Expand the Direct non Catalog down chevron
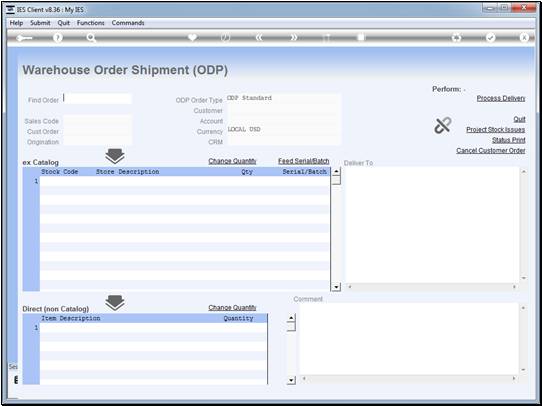Viewport: 542px width, 406px height. pos(115,303)
